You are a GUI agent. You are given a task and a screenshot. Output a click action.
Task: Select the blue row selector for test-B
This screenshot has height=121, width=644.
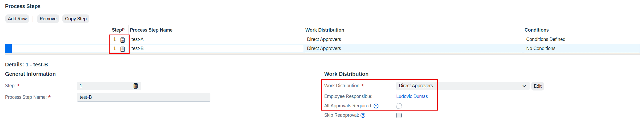pos(9,48)
